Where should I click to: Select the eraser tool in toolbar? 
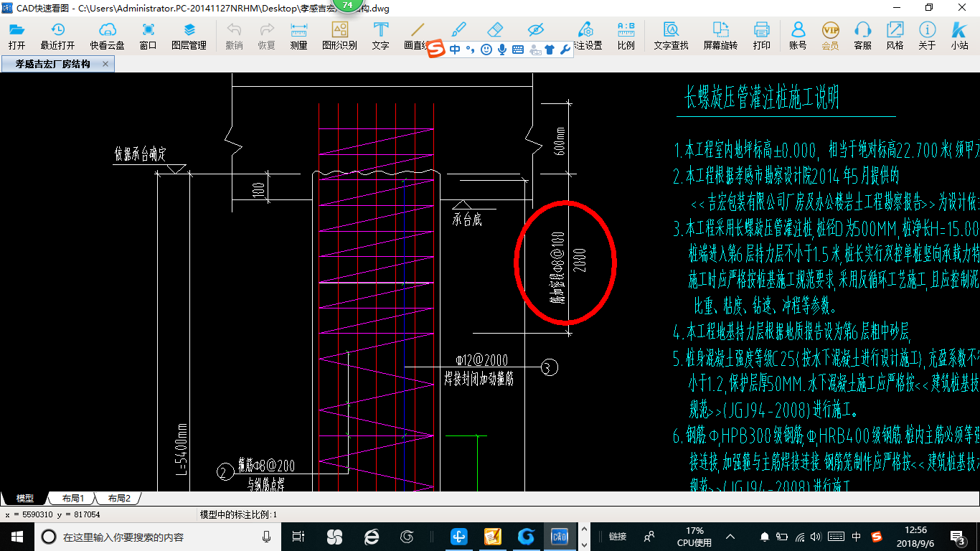(x=496, y=30)
